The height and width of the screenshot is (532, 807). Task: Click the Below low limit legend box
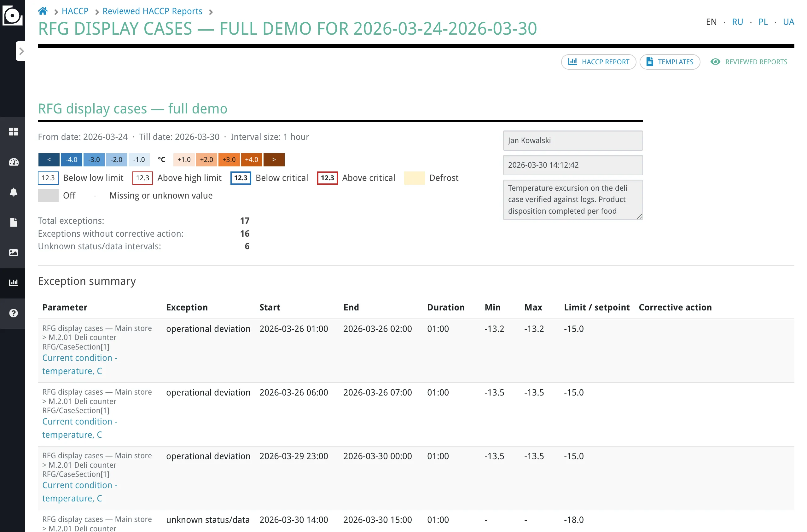[48, 178]
